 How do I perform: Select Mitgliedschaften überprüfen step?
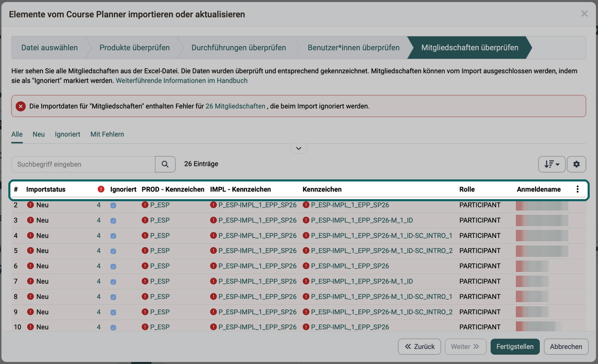[x=470, y=48]
